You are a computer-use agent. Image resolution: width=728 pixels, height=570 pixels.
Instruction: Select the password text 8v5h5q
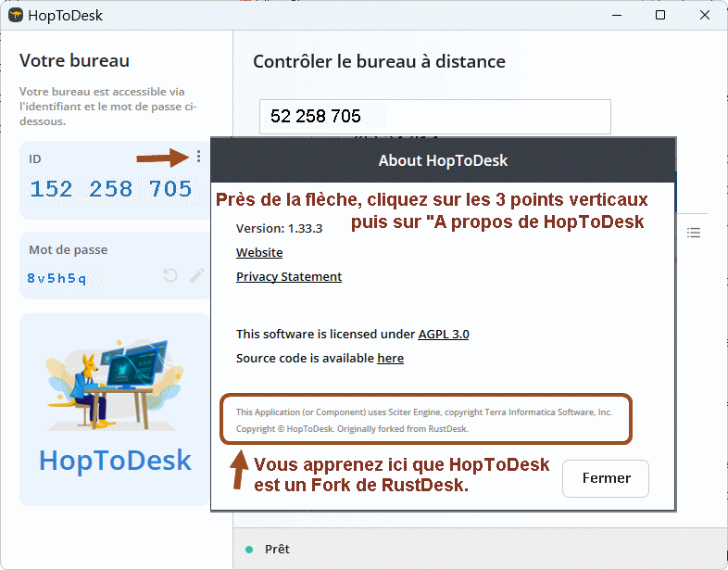coord(56,278)
